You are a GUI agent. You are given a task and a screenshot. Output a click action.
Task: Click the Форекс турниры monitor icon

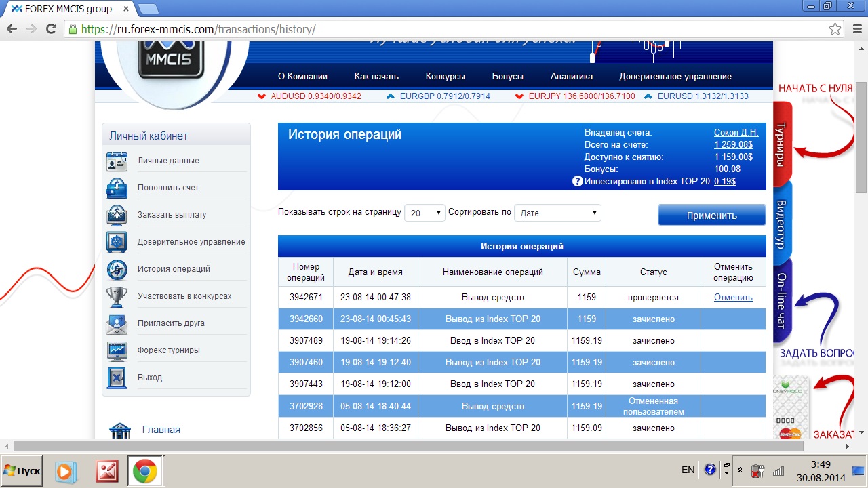click(x=117, y=350)
